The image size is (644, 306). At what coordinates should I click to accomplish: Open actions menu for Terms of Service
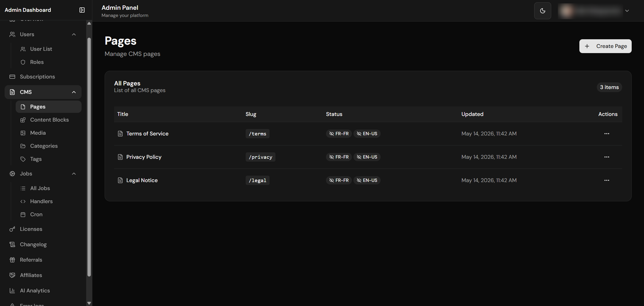pyautogui.click(x=607, y=134)
